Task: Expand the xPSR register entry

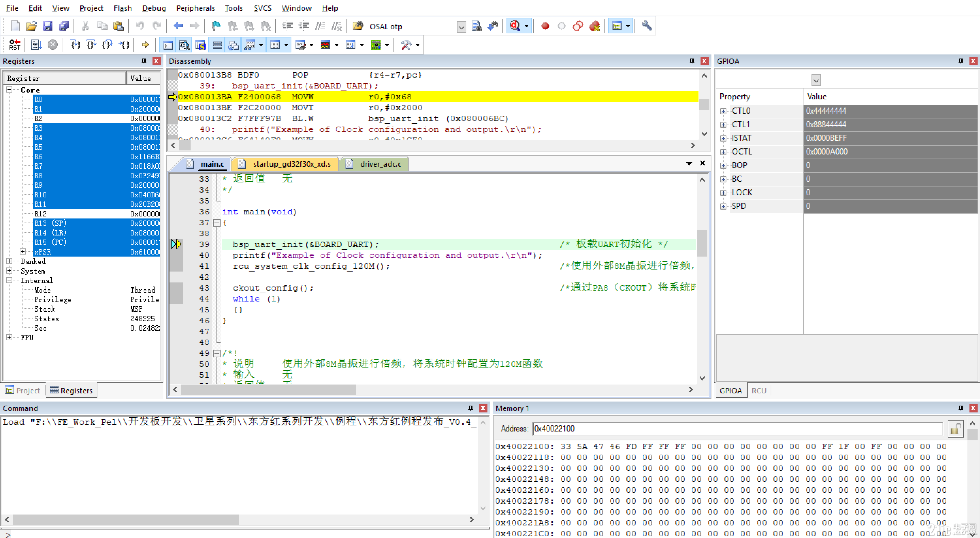Action: coord(23,252)
